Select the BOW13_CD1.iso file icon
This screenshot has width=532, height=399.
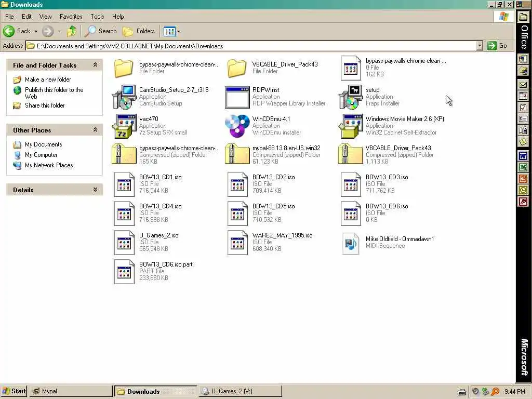tap(124, 184)
